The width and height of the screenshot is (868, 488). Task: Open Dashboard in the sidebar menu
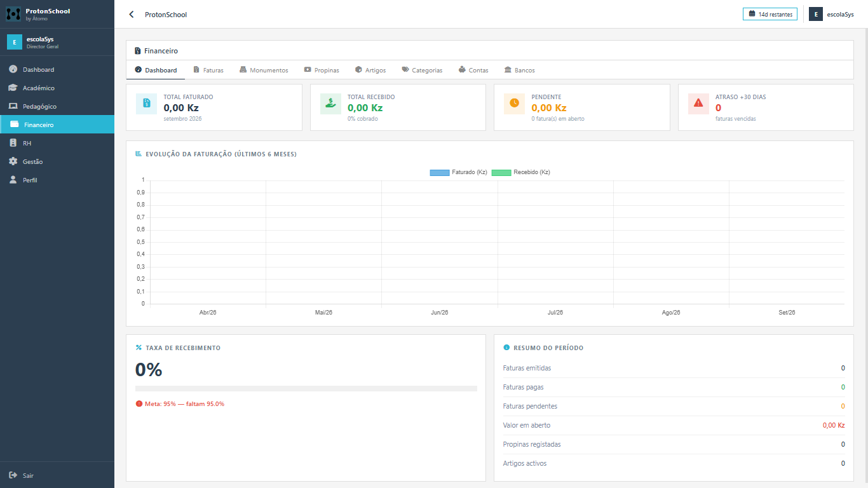tap(57, 69)
